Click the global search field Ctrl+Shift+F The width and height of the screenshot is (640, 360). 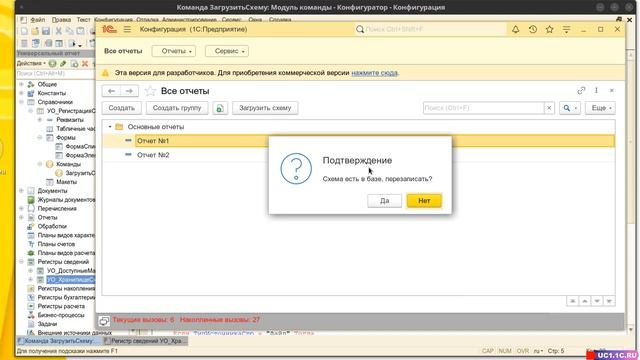click(431, 29)
